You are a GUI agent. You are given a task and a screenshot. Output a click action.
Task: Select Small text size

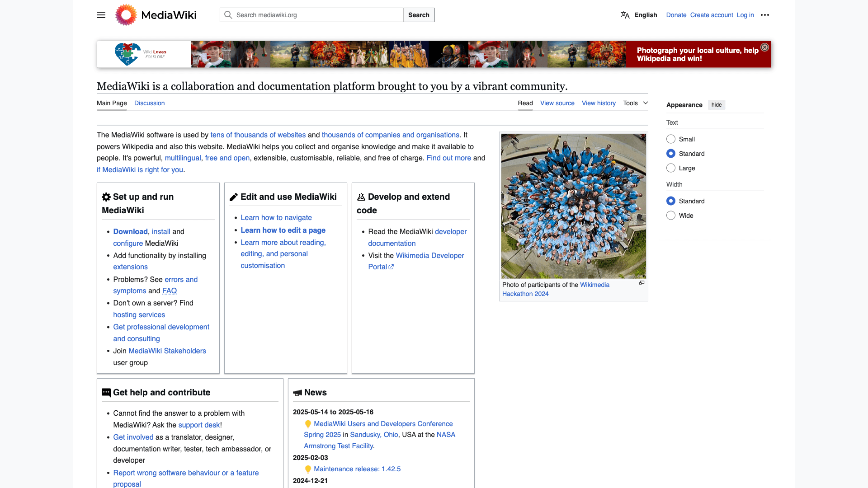click(x=671, y=139)
